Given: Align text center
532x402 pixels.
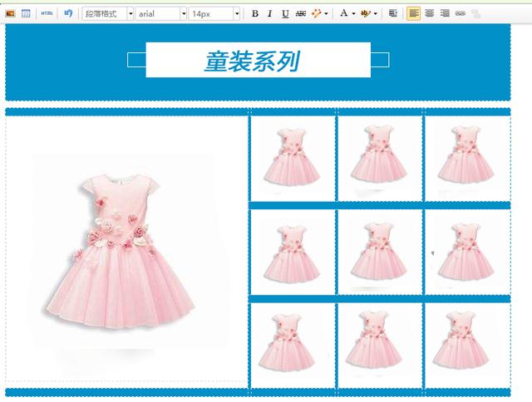Looking at the screenshot, I should (x=430, y=13).
